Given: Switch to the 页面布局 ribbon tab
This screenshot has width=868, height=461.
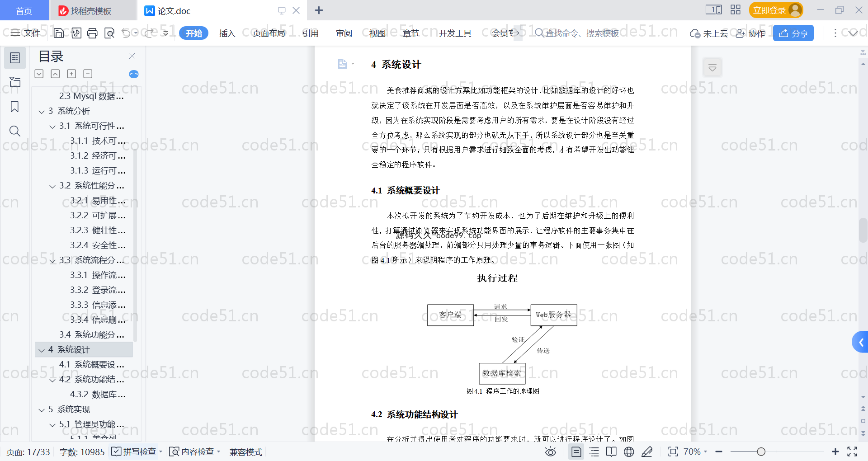Looking at the screenshot, I should point(269,33).
